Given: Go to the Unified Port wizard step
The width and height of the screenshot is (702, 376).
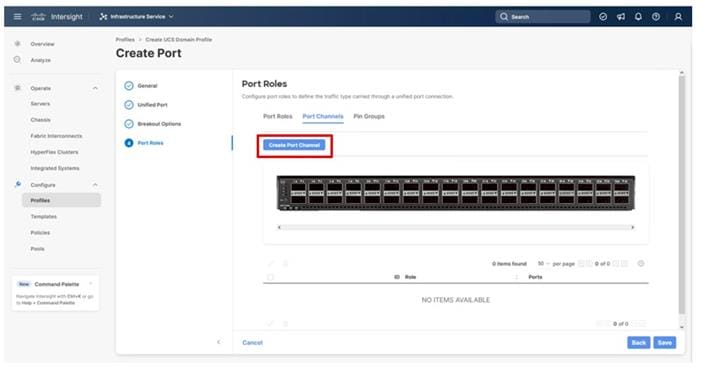Looking at the screenshot, I should [152, 105].
